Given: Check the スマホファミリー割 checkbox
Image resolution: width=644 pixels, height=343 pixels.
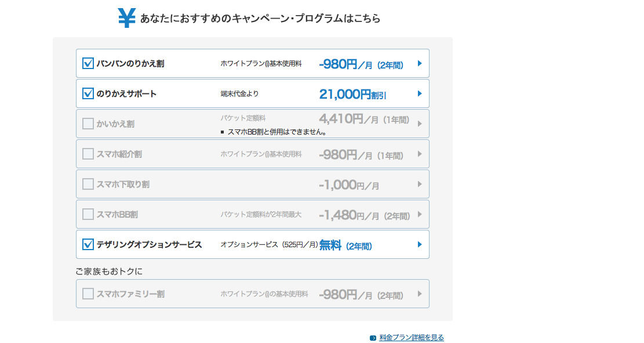Looking at the screenshot, I should tap(88, 294).
